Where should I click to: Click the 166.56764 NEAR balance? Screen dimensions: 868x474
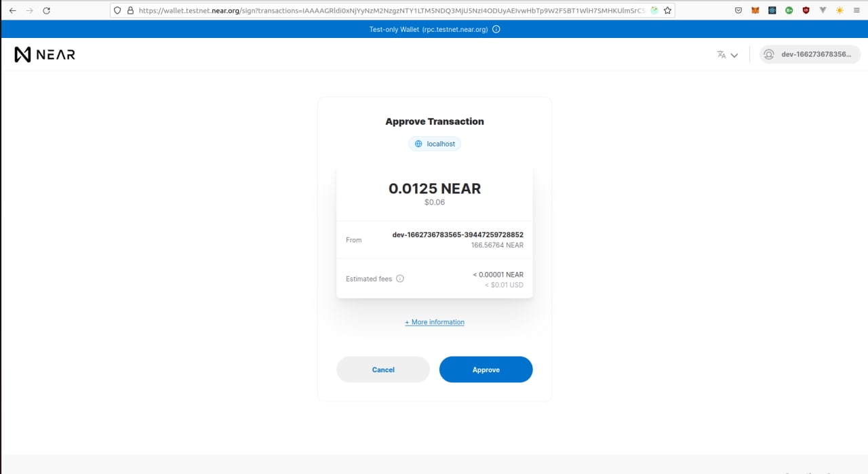tap(497, 245)
